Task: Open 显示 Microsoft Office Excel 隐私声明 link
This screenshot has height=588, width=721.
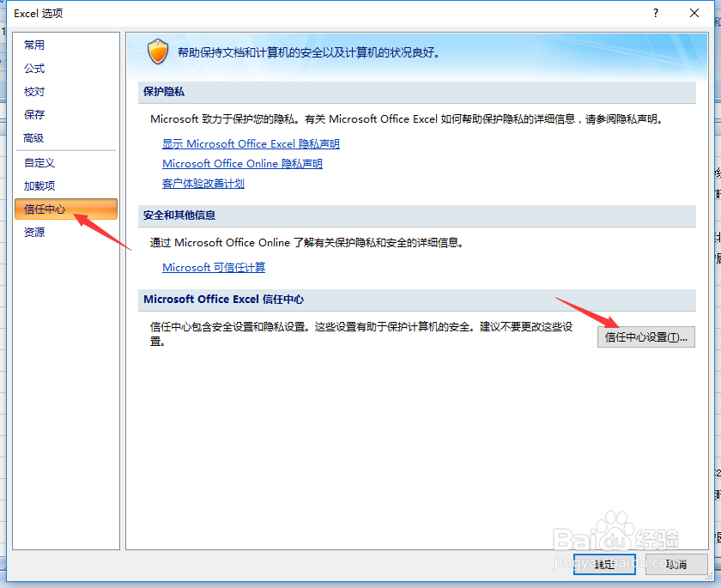Action: click(x=251, y=144)
